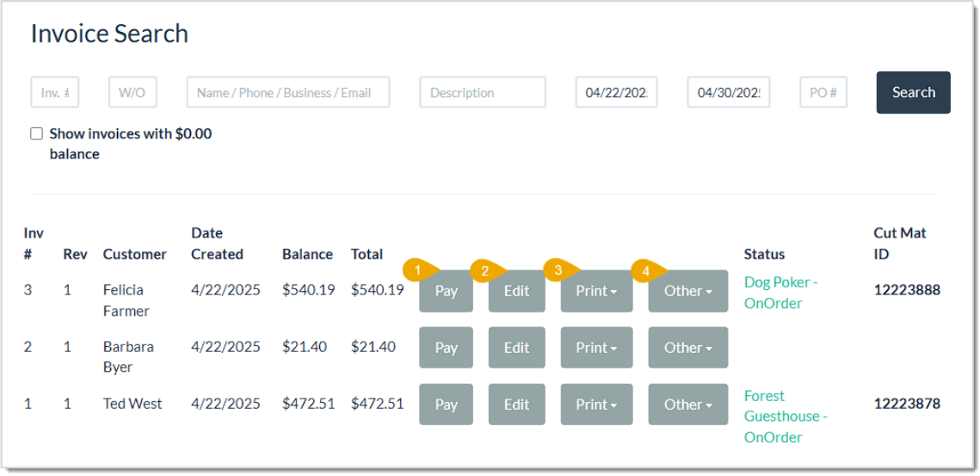
Task: Edit Ted West's invoice
Action: [x=517, y=405]
